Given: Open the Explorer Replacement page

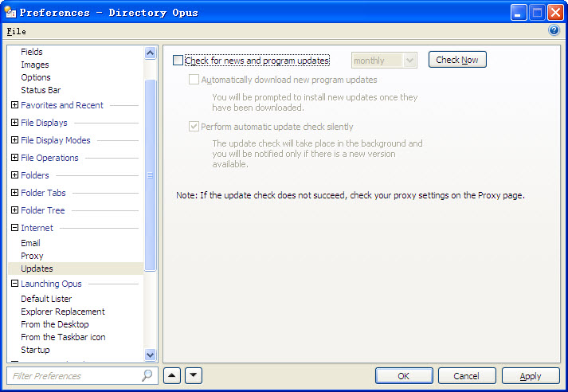Looking at the screenshot, I should 63,312.
